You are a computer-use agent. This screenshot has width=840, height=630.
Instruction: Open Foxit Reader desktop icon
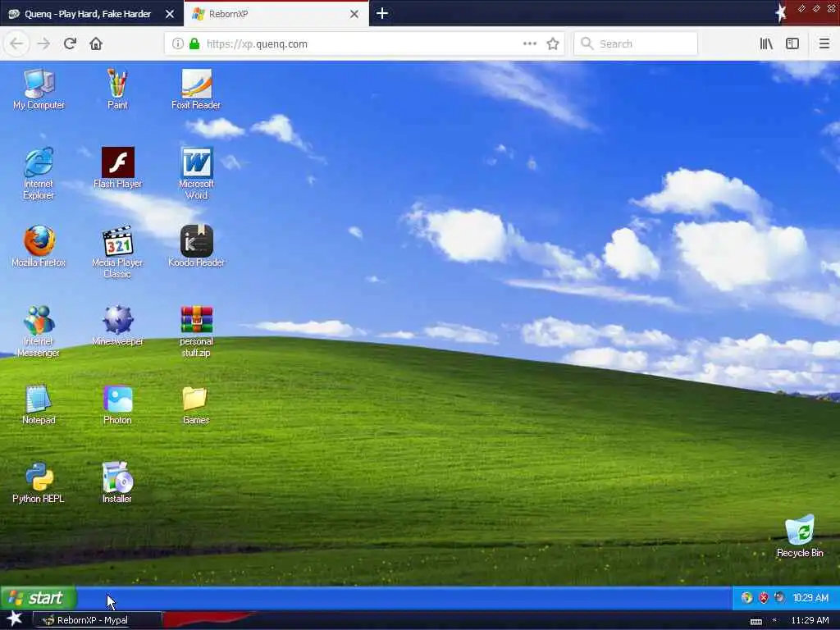pos(196,89)
